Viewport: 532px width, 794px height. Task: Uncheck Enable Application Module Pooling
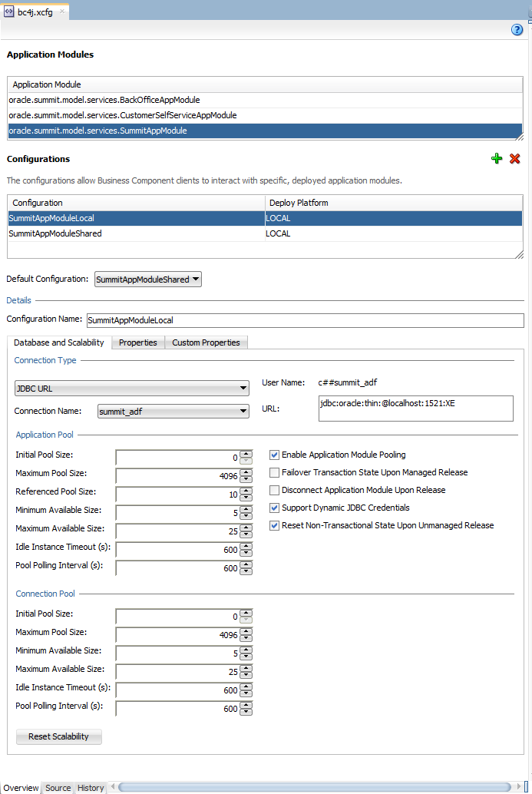(274, 455)
